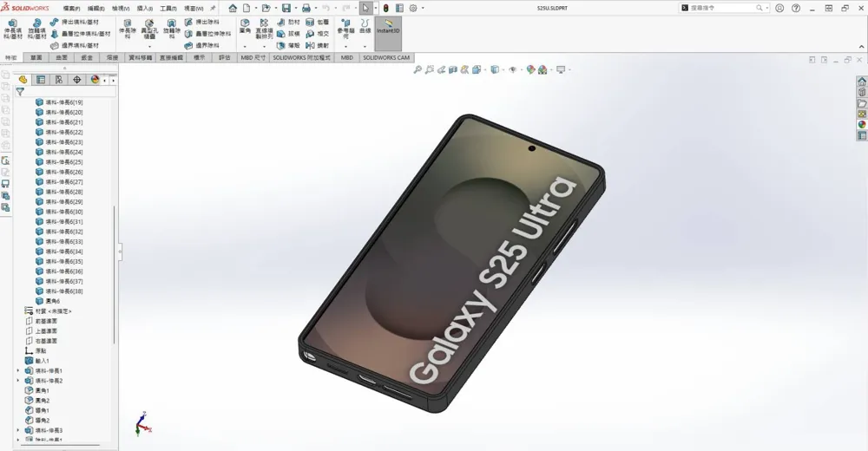The image size is (868, 451).
Task: Open the 編輯(E) Edit menu
Action: point(95,9)
